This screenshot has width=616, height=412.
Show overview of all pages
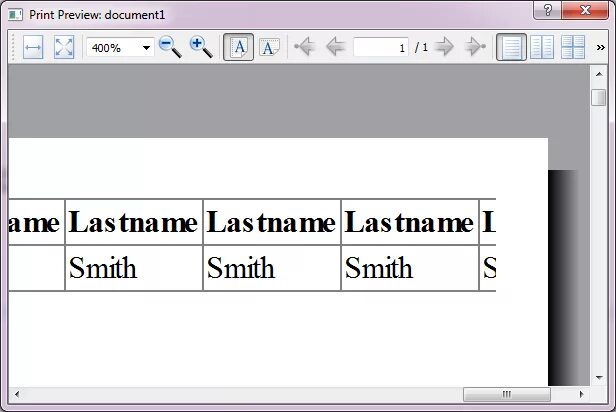573,48
